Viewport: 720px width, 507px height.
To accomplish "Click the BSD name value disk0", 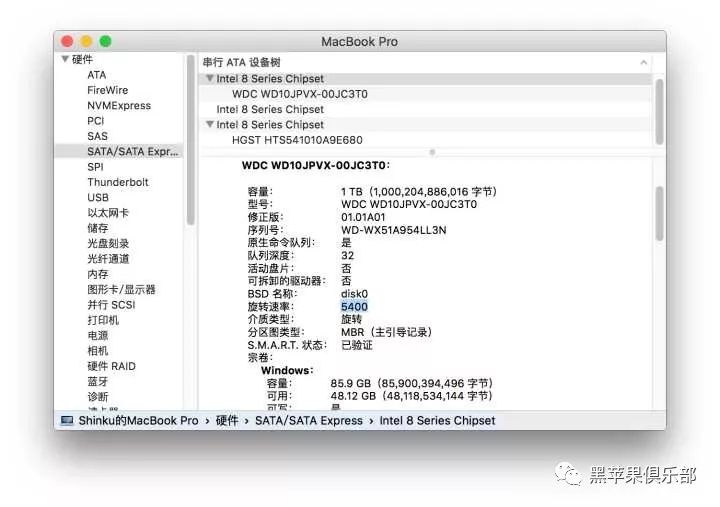I will pos(354,293).
